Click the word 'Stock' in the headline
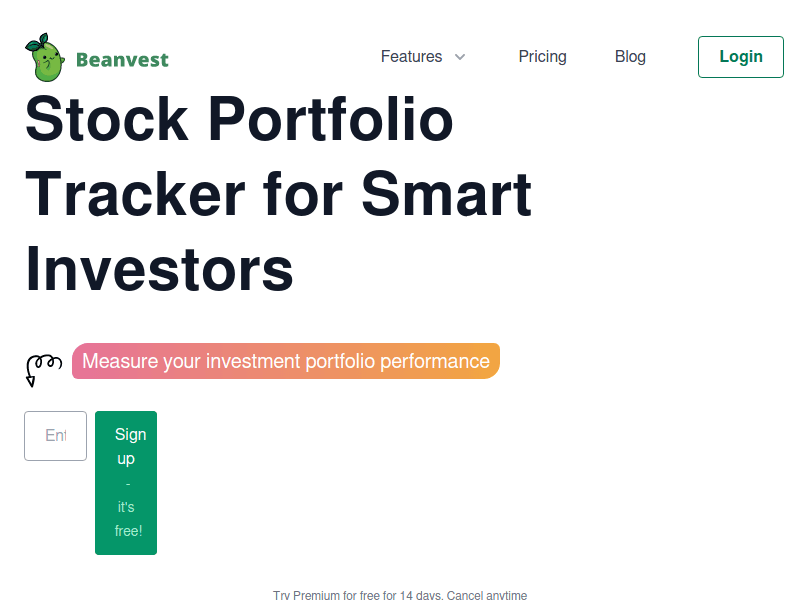This screenshot has height=600, width=800. coord(107,119)
